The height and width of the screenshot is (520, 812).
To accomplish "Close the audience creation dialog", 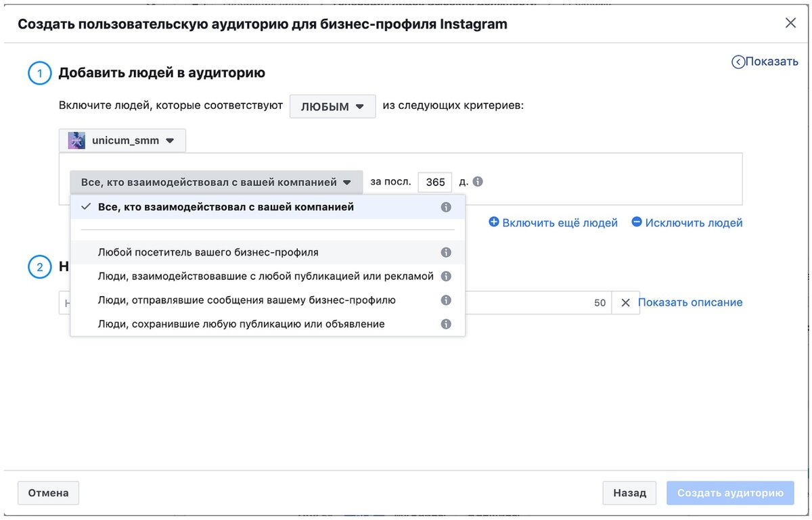I will pos(790,22).
